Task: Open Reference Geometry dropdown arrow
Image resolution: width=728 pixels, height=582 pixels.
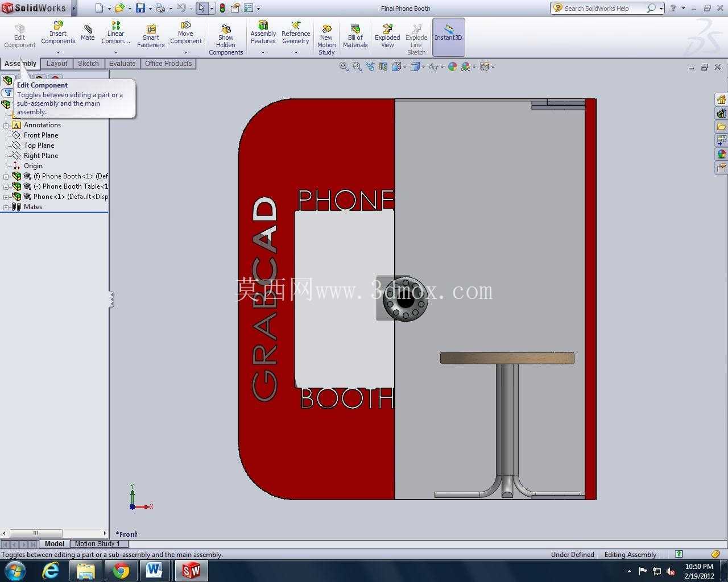Action: point(296,52)
